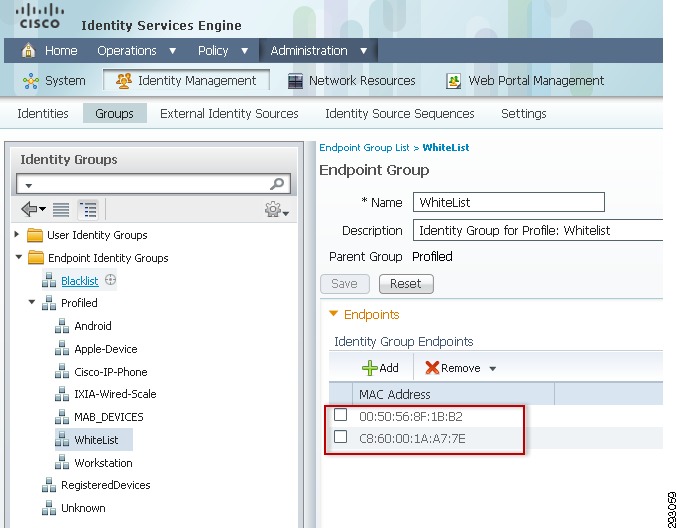Open External Identity Sources tab

pos(229,113)
